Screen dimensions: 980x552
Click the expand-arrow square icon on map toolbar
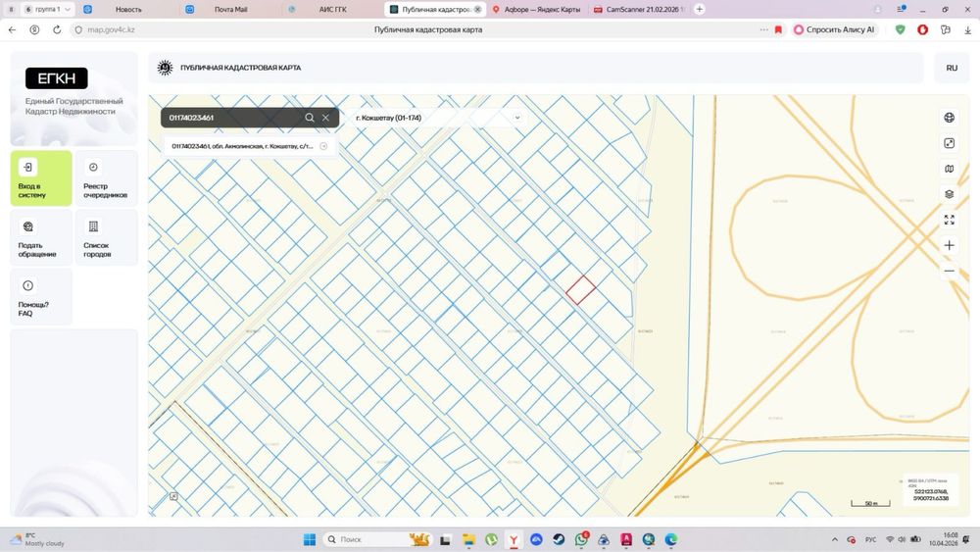point(949,143)
